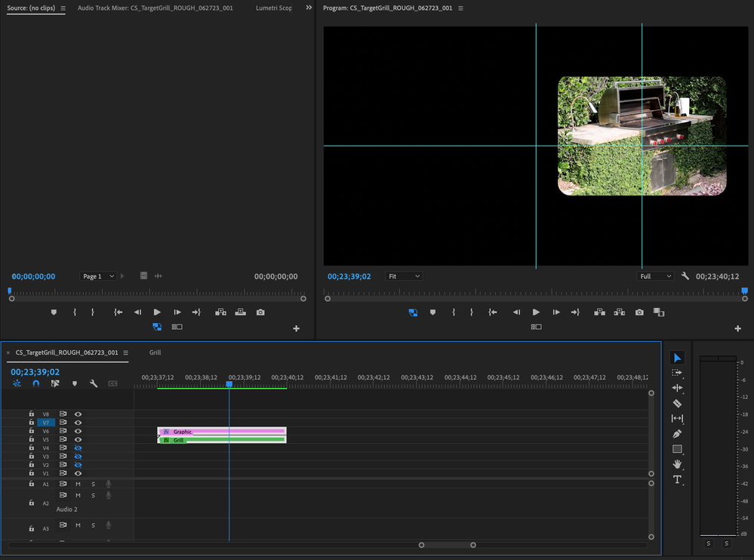The height and width of the screenshot is (560, 754).
Task: Select the Razor tool
Action: 677,404
